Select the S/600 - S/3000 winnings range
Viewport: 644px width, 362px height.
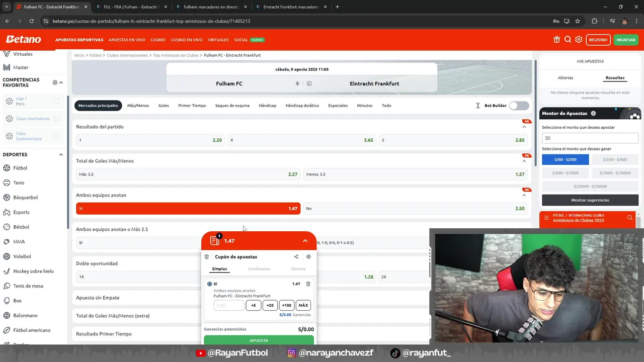[565, 173]
